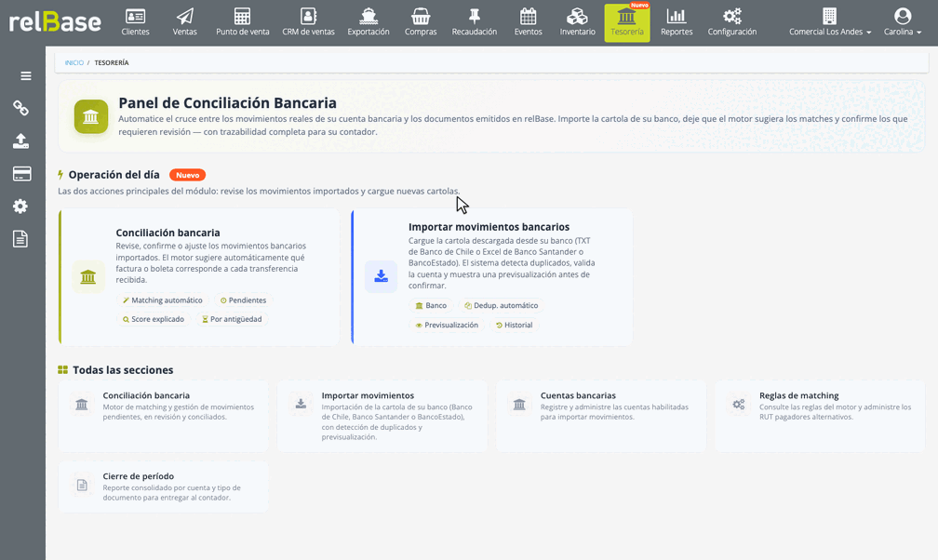Open Ventas paper plane icon

coord(185,16)
